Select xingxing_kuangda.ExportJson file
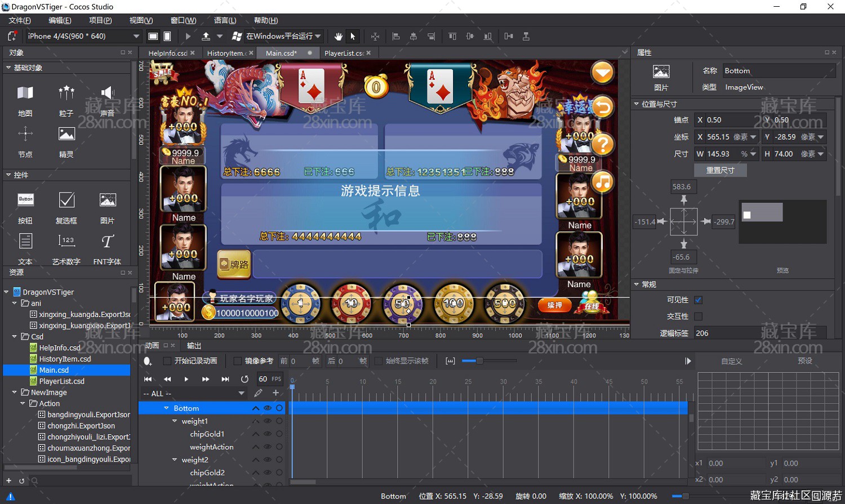 84,314
